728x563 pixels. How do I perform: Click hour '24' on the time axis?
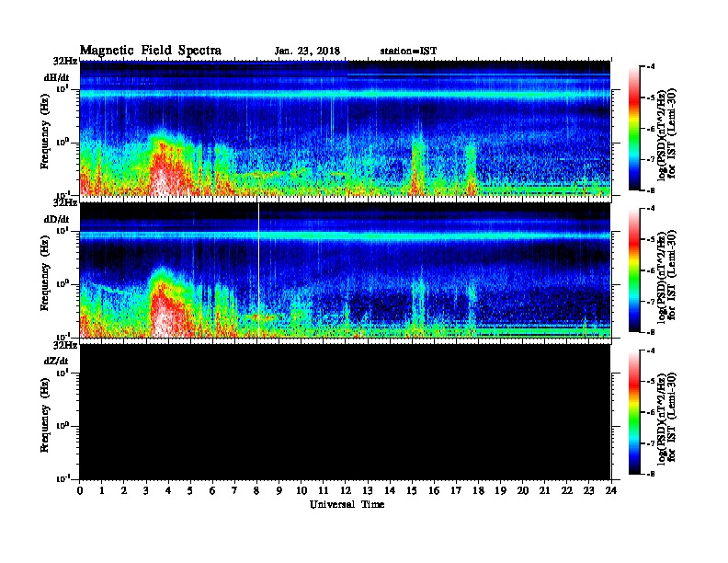tap(611, 491)
